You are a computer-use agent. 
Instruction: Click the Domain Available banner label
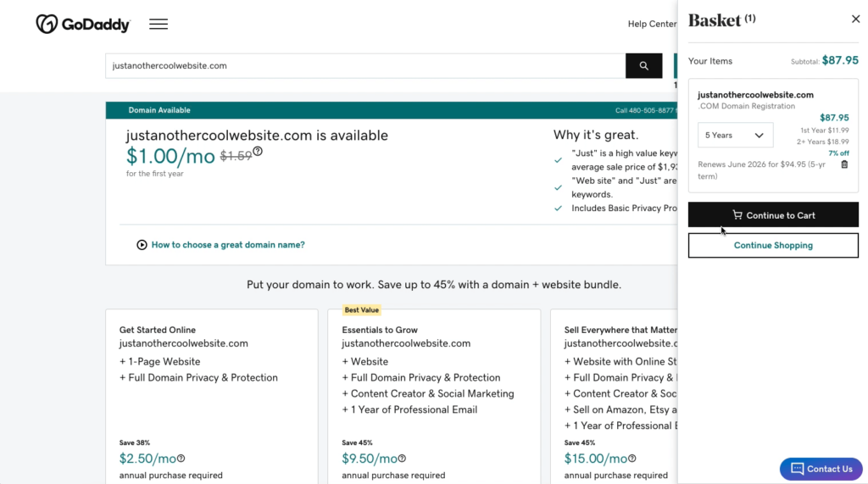coord(159,110)
